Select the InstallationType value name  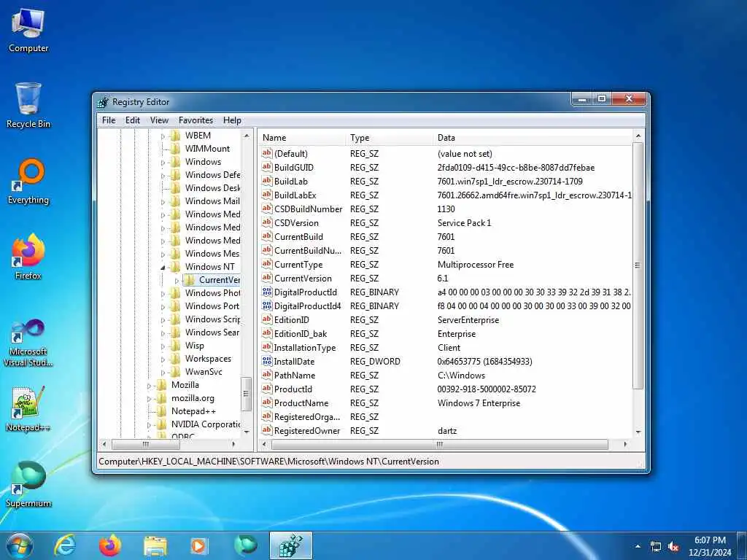tap(304, 347)
